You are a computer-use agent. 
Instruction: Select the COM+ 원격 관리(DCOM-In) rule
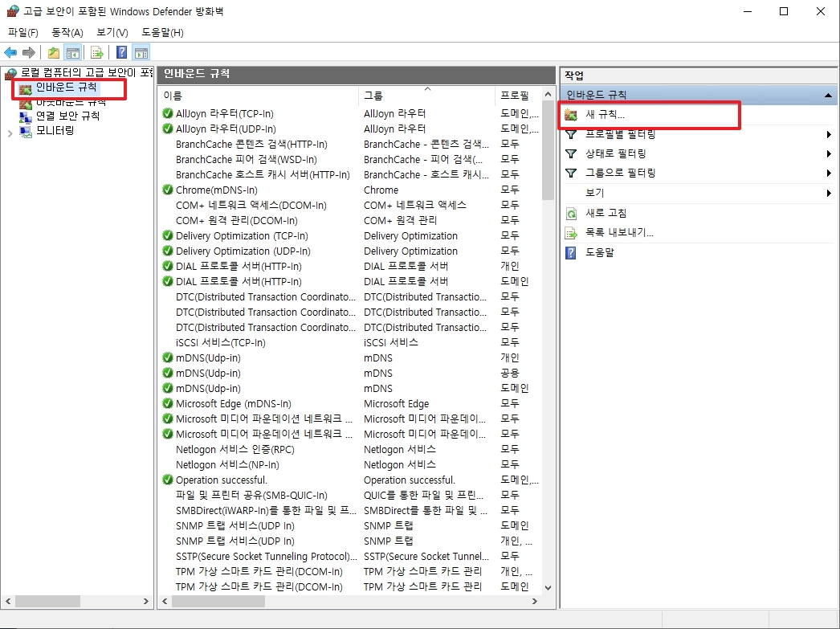(x=237, y=220)
